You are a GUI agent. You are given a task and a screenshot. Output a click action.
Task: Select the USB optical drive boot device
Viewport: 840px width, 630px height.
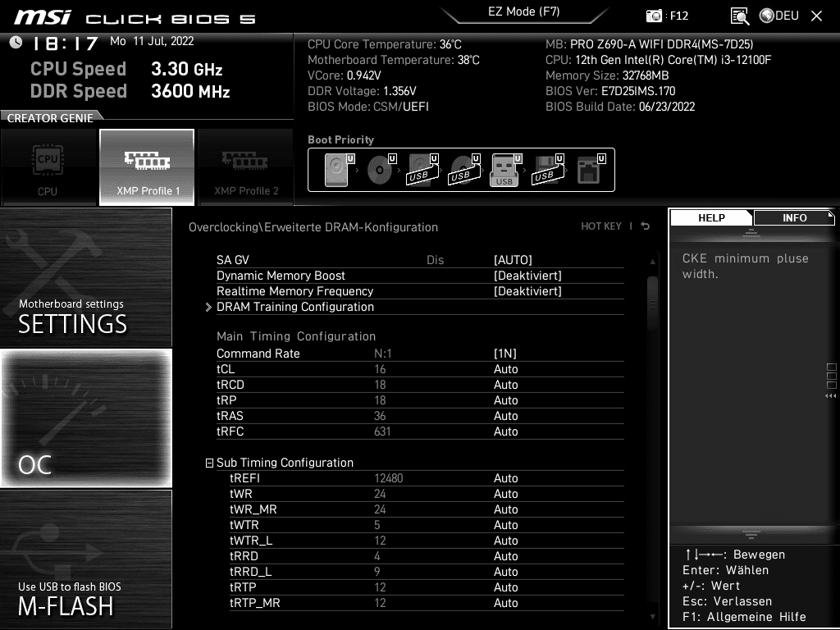pyautogui.click(x=464, y=170)
